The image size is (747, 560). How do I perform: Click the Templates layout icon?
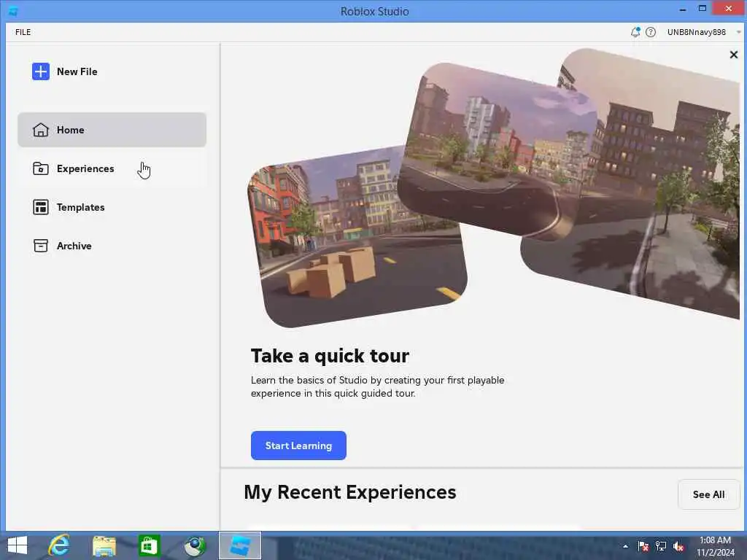click(41, 207)
